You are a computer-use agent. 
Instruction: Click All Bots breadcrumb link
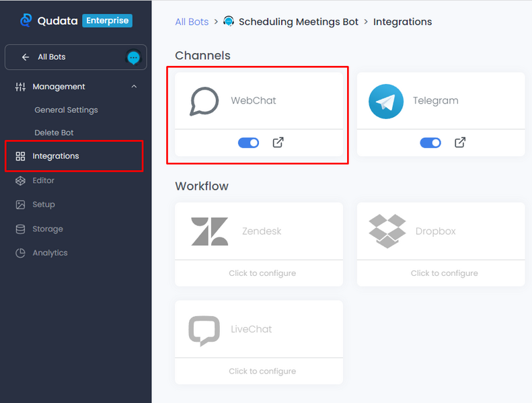point(192,22)
